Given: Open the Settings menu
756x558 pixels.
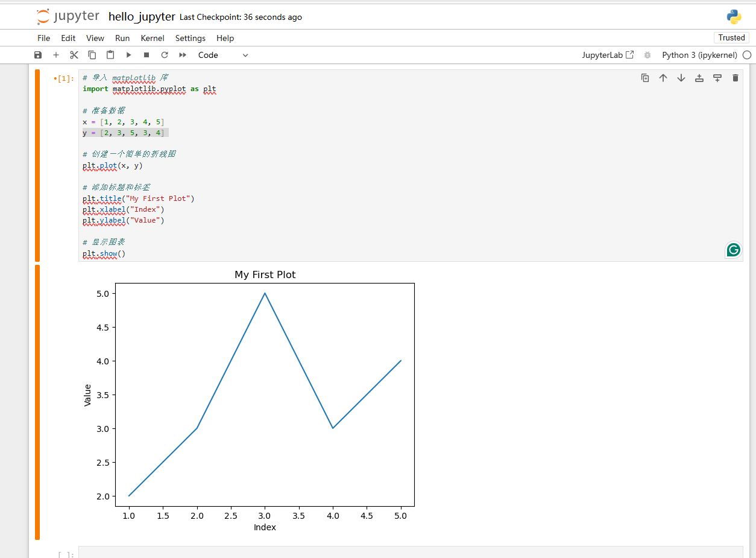Looking at the screenshot, I should tap(191, 38).
